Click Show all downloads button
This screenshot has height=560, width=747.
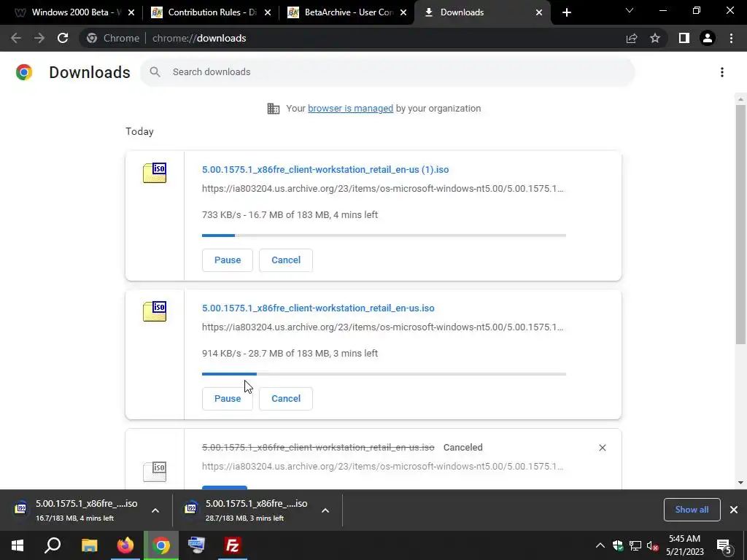click(692, 510)
